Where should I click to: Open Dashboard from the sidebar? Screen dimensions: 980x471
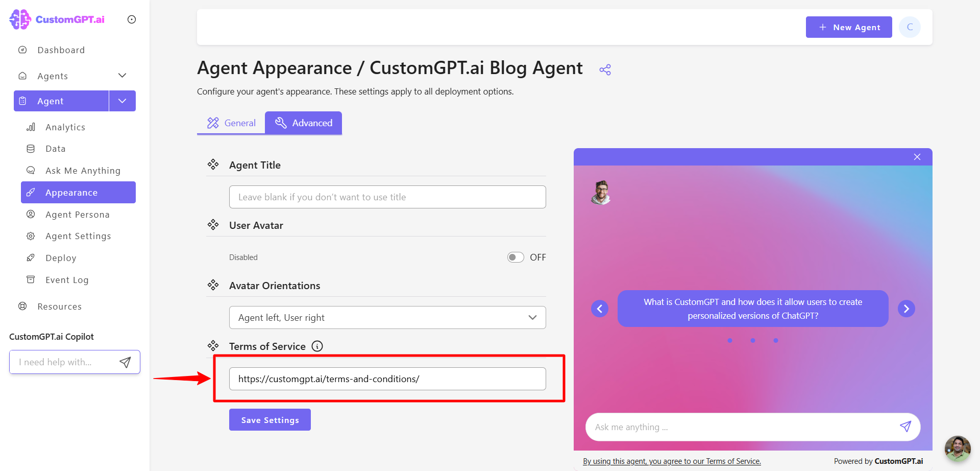pyautogui.click(x=61, y=50)
